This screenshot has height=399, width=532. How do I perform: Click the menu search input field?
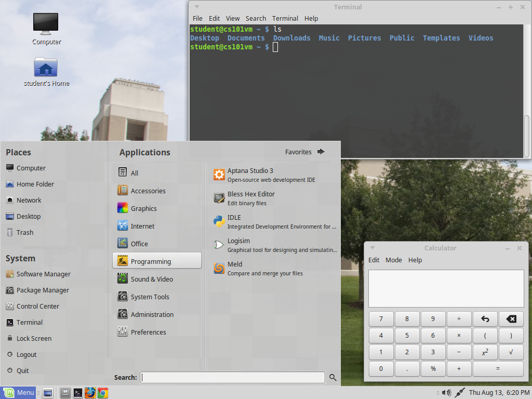(x=233, y=377)
